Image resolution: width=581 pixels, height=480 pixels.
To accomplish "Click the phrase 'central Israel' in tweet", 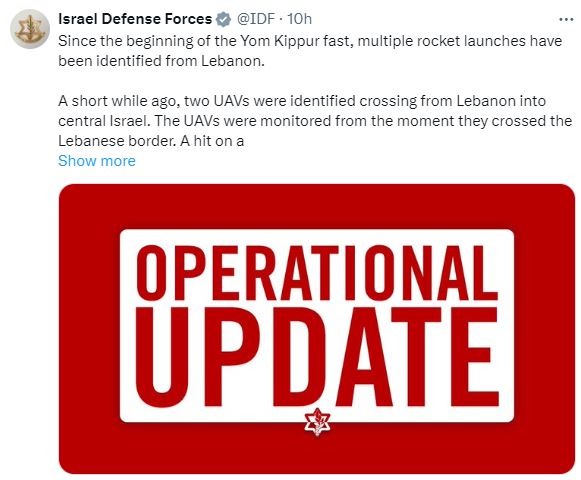I will click(102, 121).
